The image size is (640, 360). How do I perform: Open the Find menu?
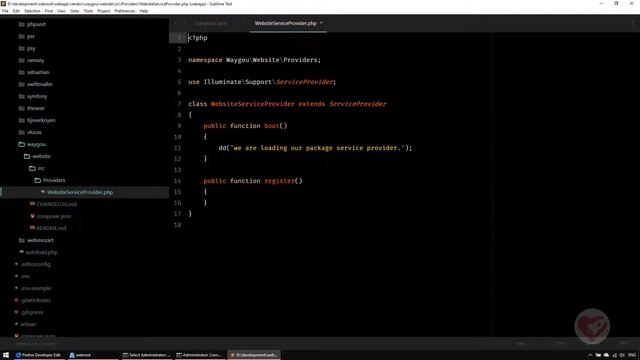(x=49, y=11)
